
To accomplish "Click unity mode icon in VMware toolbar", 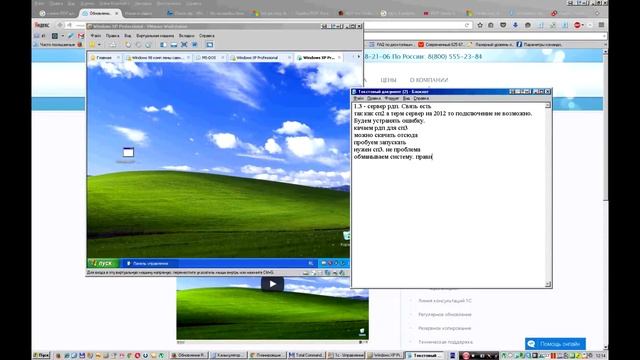I will click(195, 44).
